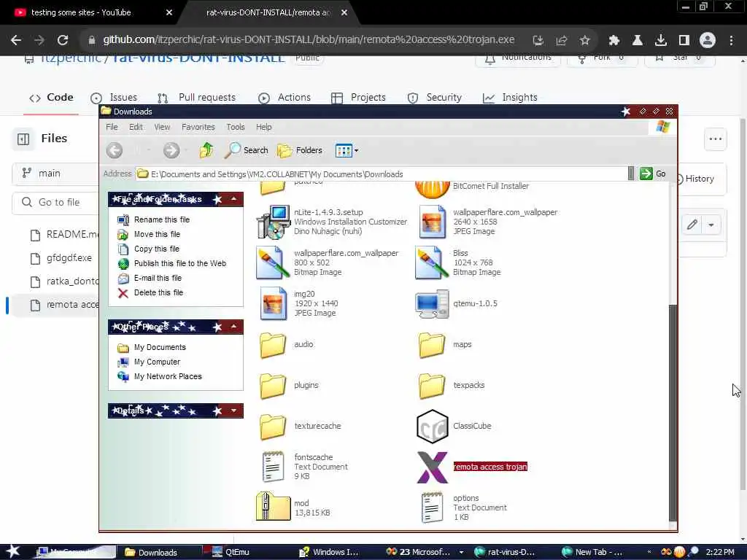Select the remota access trojan file icon
The width and height of the screenshot is (747, 560).
pyautogui.click(x=432, y=467)
